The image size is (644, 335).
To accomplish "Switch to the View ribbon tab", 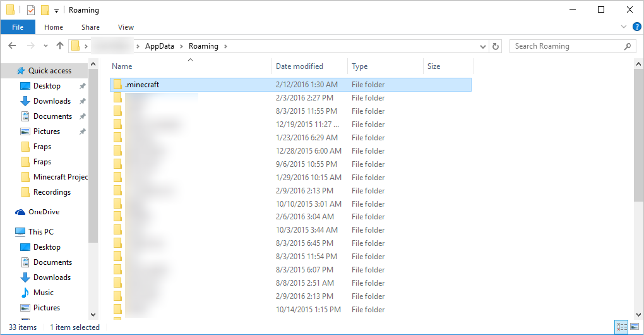I will click(126, 27).
